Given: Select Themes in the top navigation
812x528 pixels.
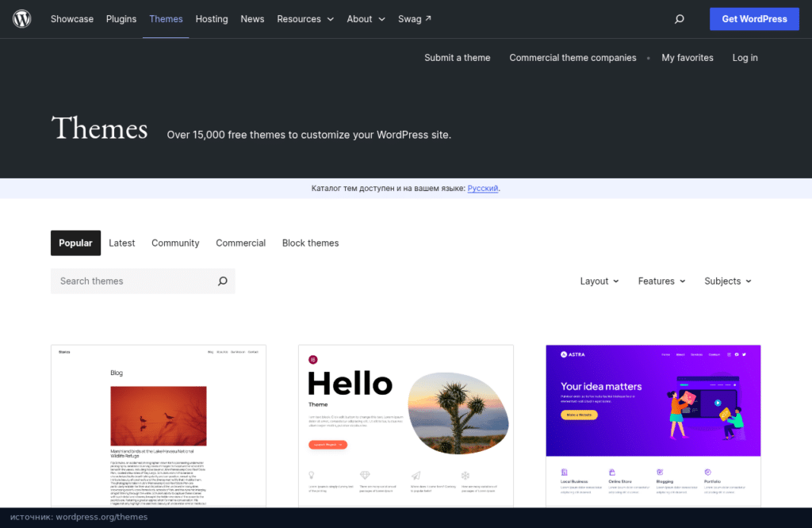Looking at the screenshot, I should tap(166, 19).
